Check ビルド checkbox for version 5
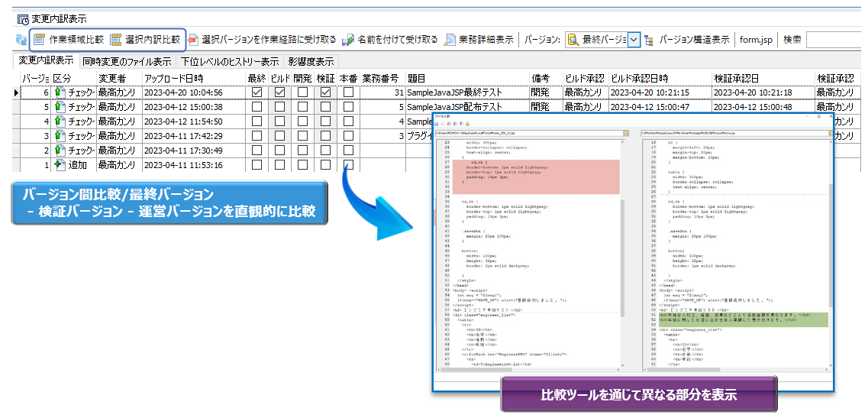This screenshot has width=868, height=418. coord(280,107)
